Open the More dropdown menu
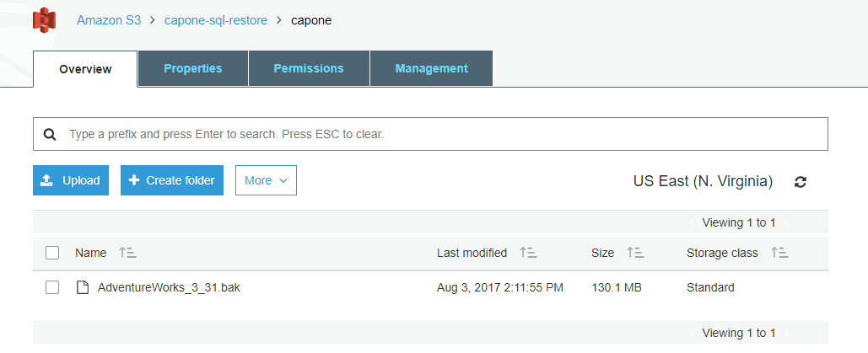 click(x=267, y=180)
